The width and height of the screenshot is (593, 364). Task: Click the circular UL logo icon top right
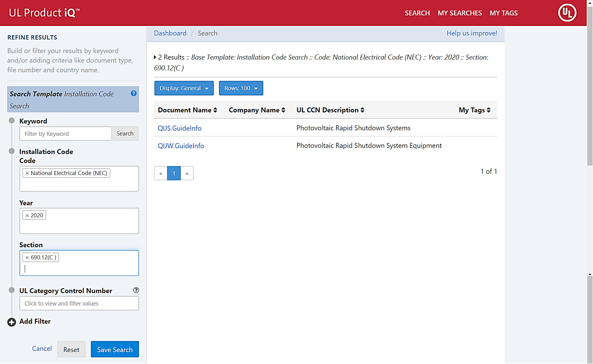(x=567, y=13)
